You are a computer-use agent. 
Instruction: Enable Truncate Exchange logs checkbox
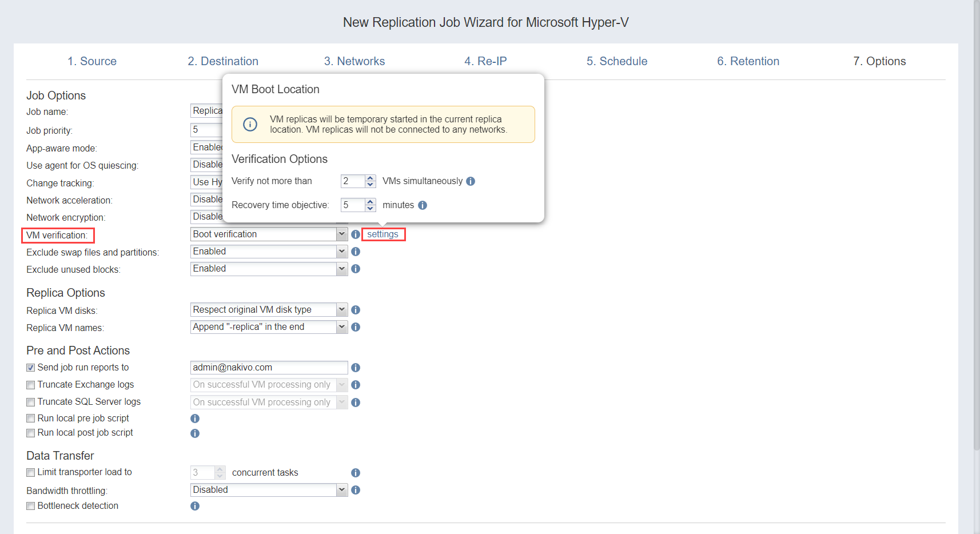(x=31, y=385)
